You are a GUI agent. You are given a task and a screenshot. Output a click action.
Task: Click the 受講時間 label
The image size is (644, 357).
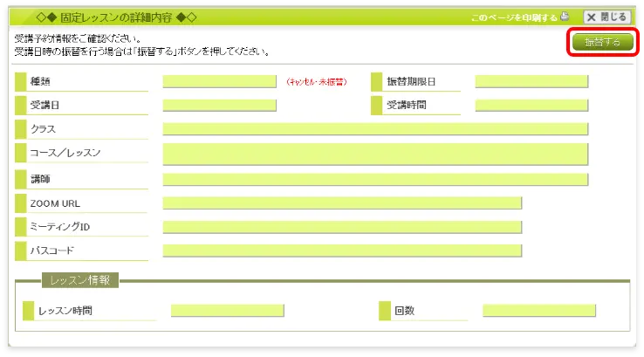(407, 105)
